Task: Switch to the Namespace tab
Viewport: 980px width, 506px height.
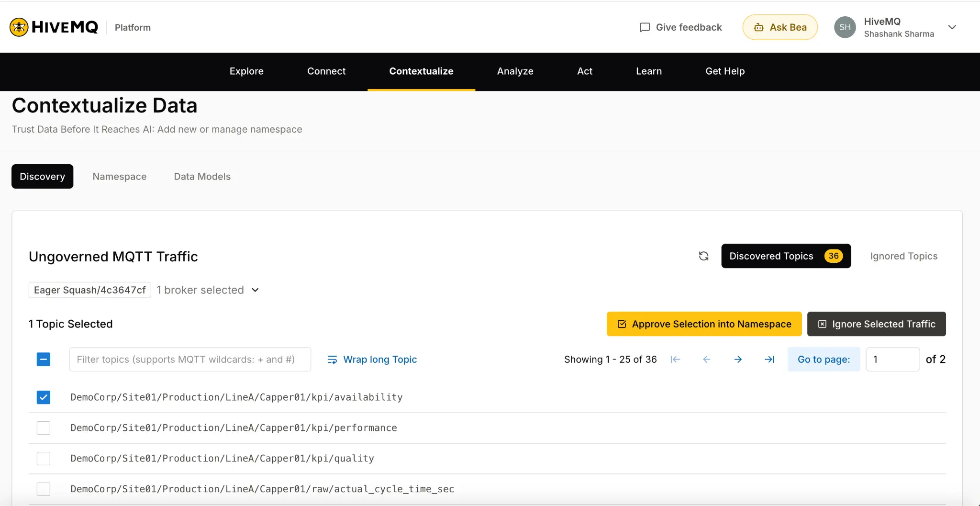Action: 120,177
